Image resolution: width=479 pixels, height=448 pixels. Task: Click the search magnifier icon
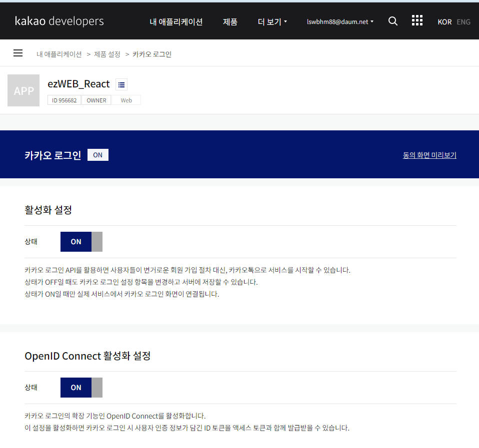point(393,21)
